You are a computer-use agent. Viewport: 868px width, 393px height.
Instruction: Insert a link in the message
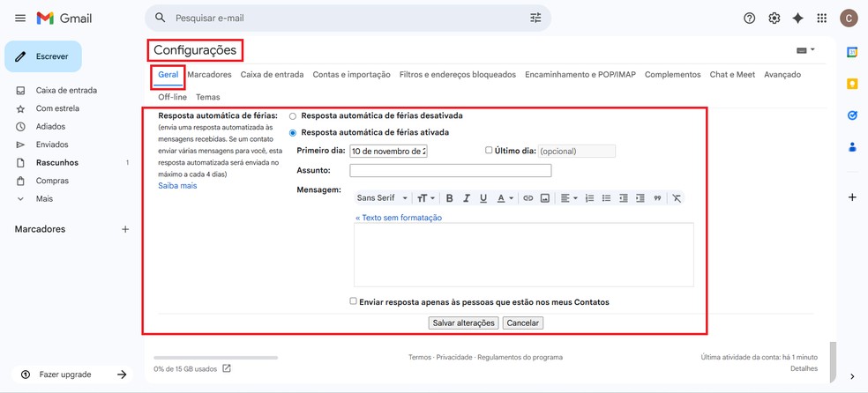[528, 198]
